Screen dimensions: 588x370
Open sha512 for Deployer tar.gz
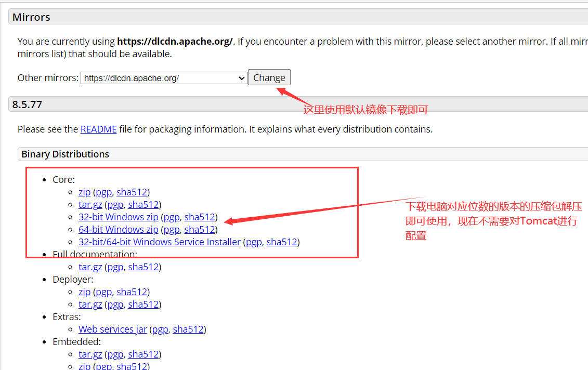(143, 305)
